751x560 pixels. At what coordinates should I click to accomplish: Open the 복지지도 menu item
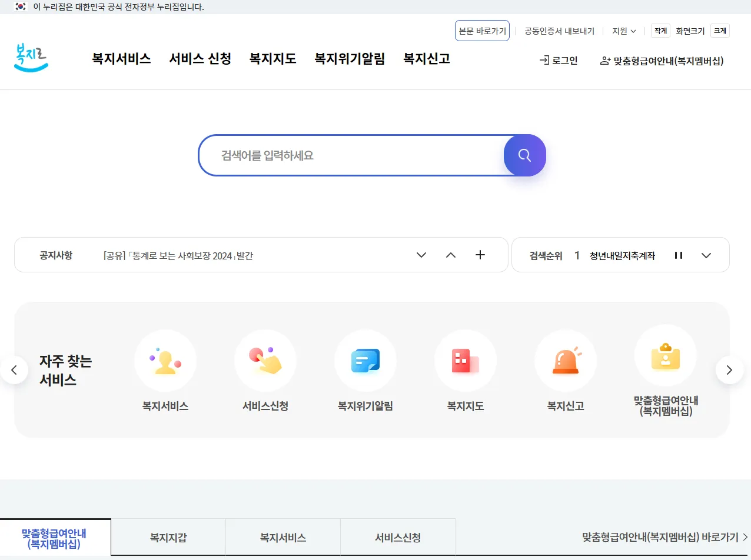(273, 59)
